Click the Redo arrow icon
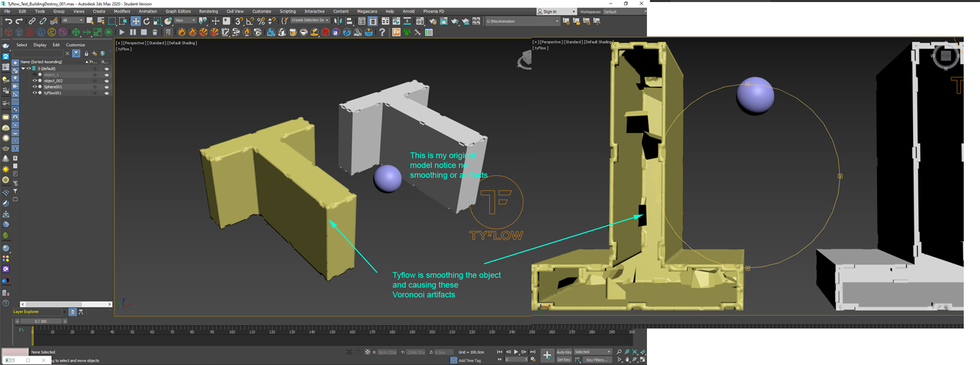 point(19,21)
